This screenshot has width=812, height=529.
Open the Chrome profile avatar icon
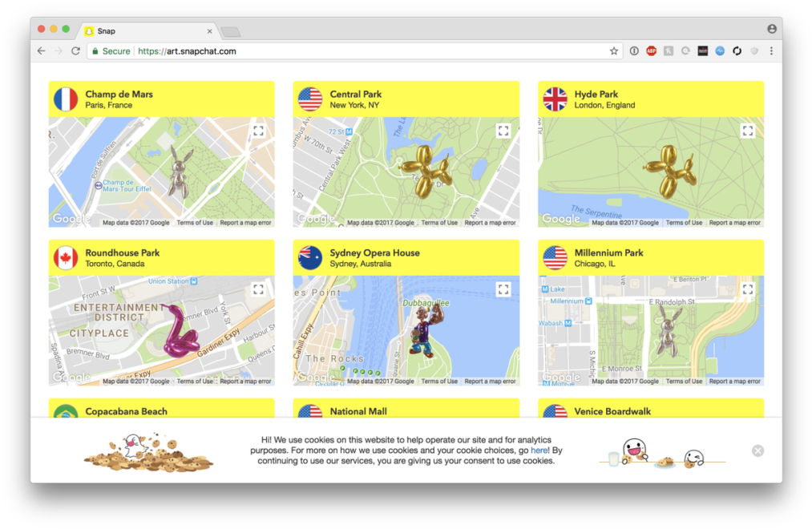click(772, 29)
